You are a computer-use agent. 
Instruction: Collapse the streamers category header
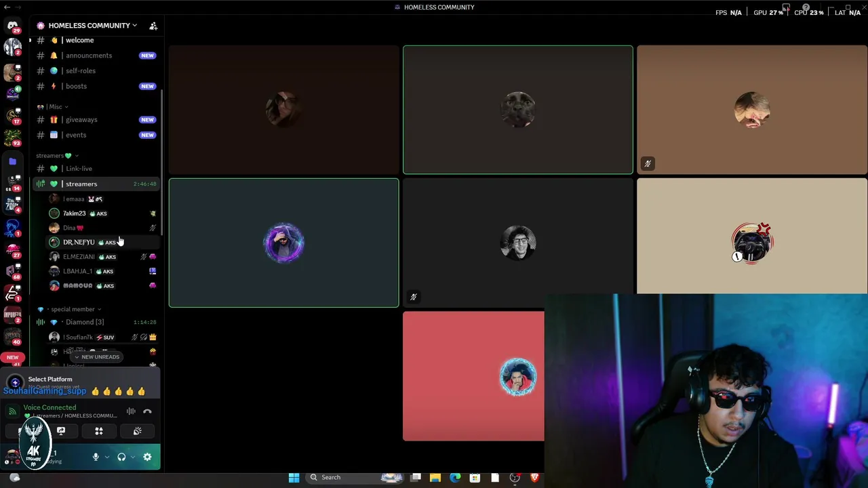tap(57, 155)
